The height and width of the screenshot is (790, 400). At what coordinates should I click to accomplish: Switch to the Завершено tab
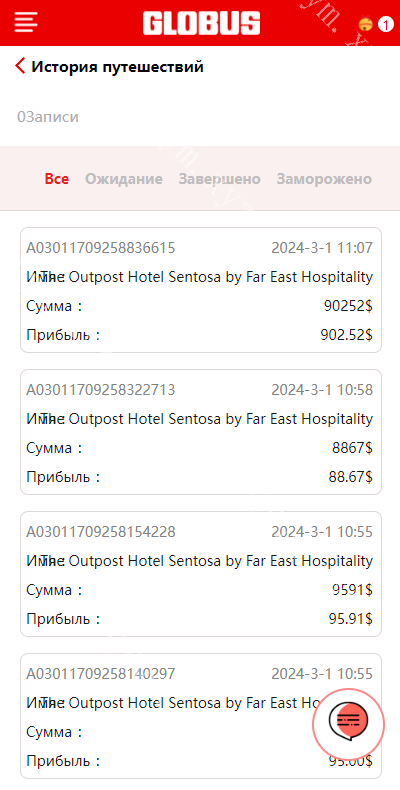click(219, 179)
